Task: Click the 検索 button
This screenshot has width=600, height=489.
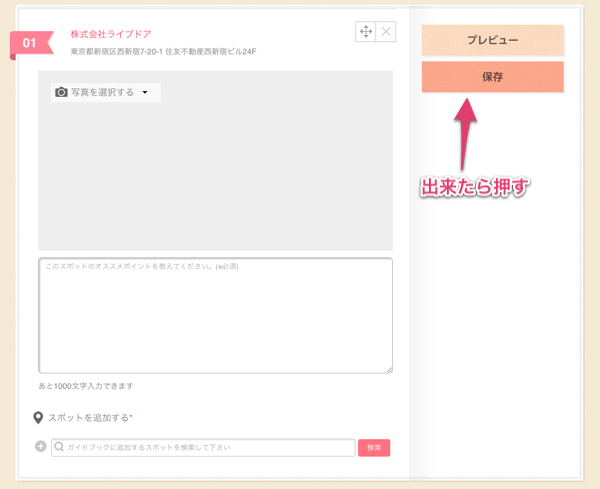Action: [x=374, y=448]
